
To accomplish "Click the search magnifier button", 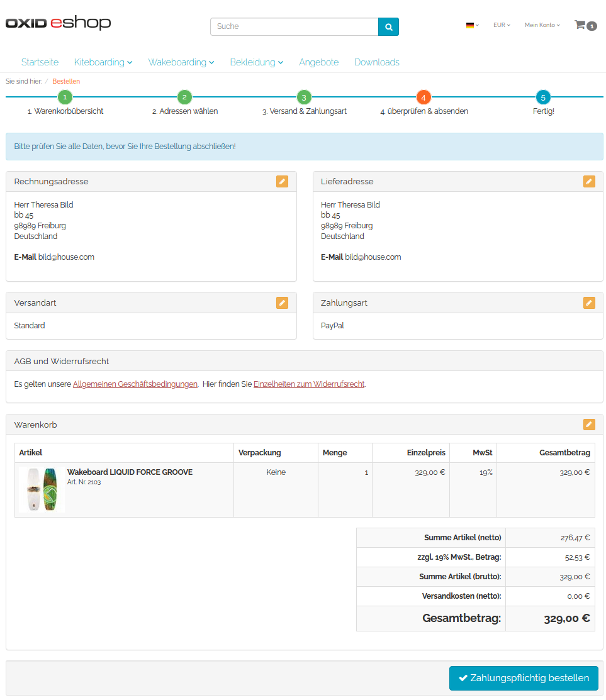I will (388, 27).
